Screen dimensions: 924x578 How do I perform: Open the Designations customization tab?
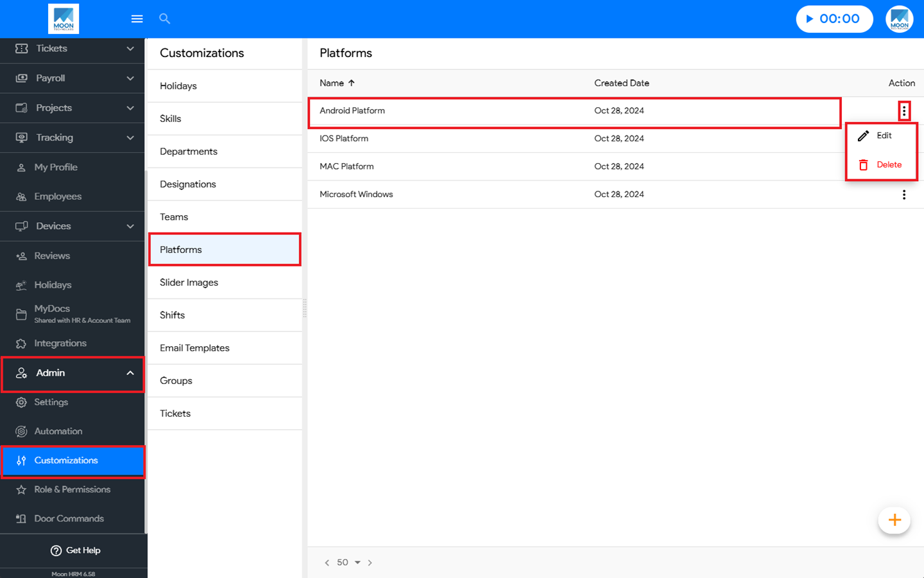225,184
